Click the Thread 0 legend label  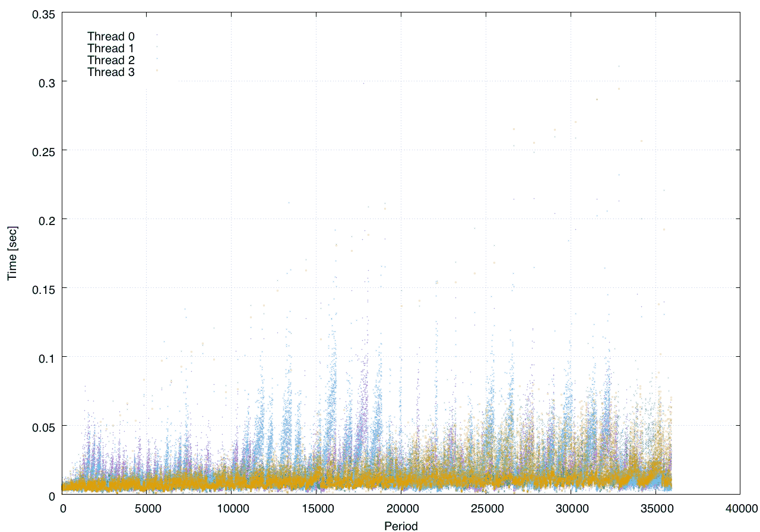click(x=111, y=36)
